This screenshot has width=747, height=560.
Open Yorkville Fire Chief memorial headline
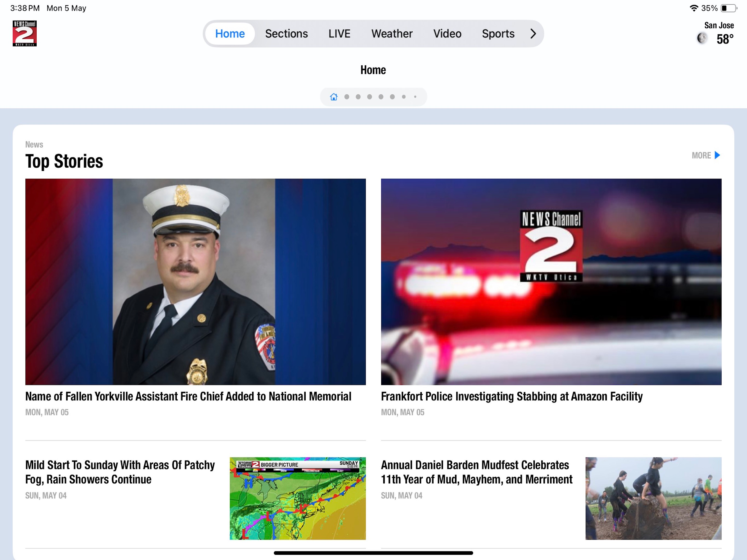[188, 396]
